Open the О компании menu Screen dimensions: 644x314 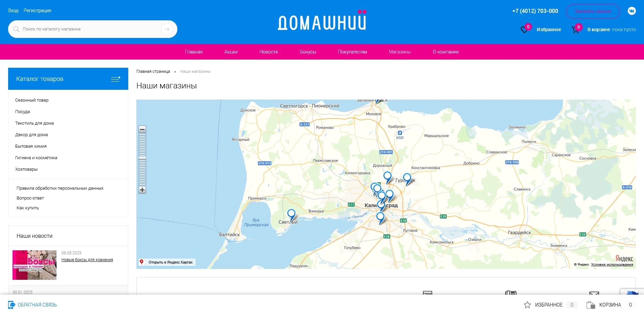[x=445, y=52]
